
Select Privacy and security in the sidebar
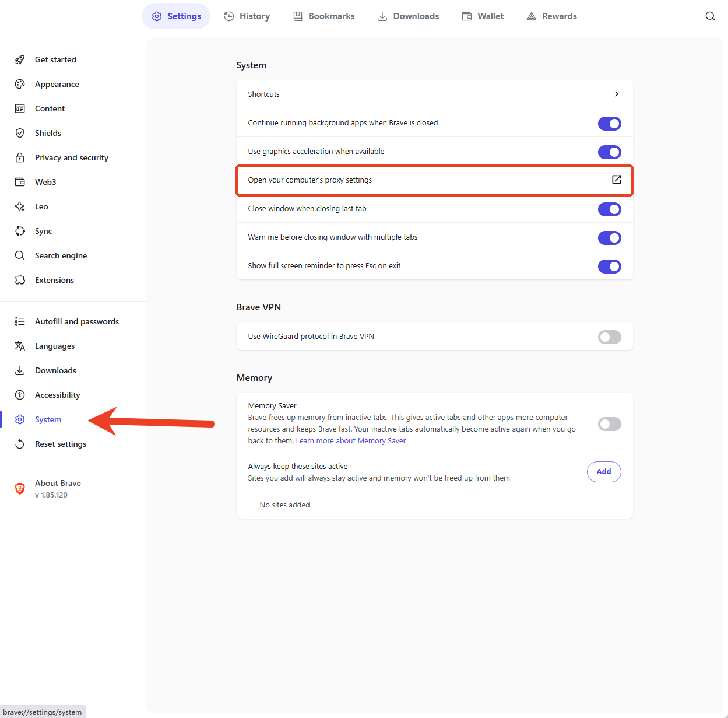click(x=71, y=157)
